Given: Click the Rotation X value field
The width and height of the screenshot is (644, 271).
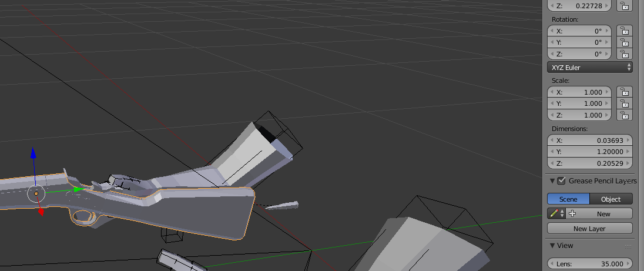Looking at the screenshot, I should tap(579, 31).
